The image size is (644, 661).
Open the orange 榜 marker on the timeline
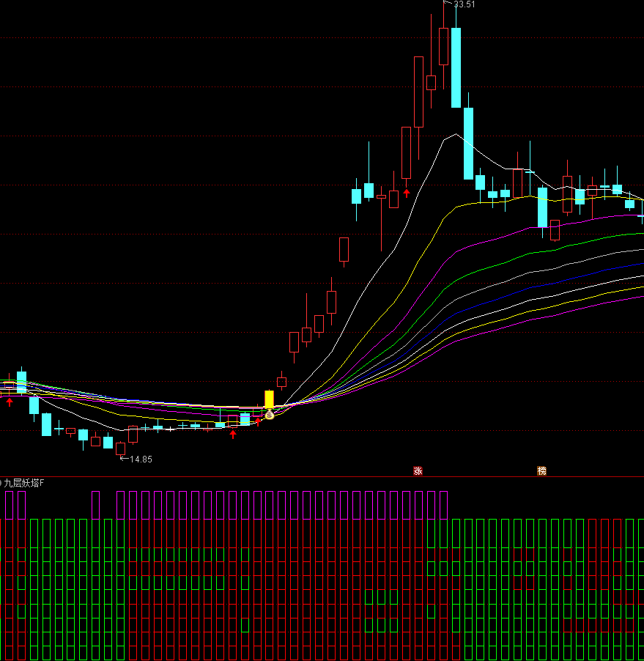pyautogui.click(x=541, y=471)
